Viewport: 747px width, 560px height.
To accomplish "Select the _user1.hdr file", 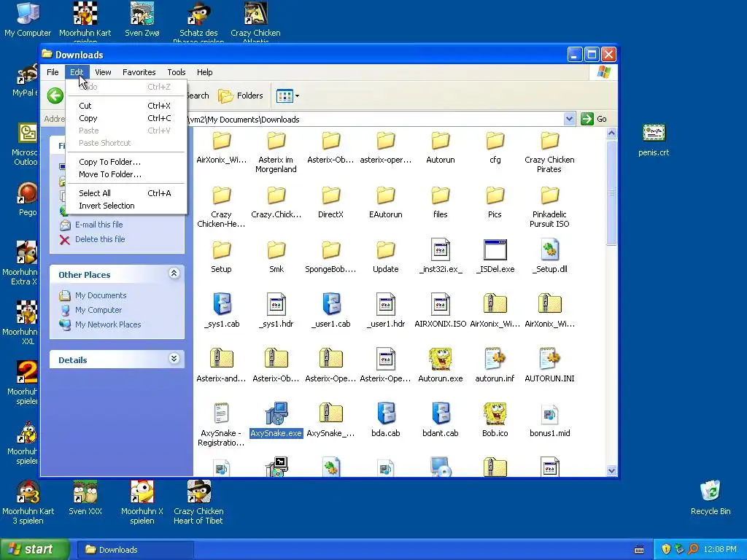I will point(385,311).
